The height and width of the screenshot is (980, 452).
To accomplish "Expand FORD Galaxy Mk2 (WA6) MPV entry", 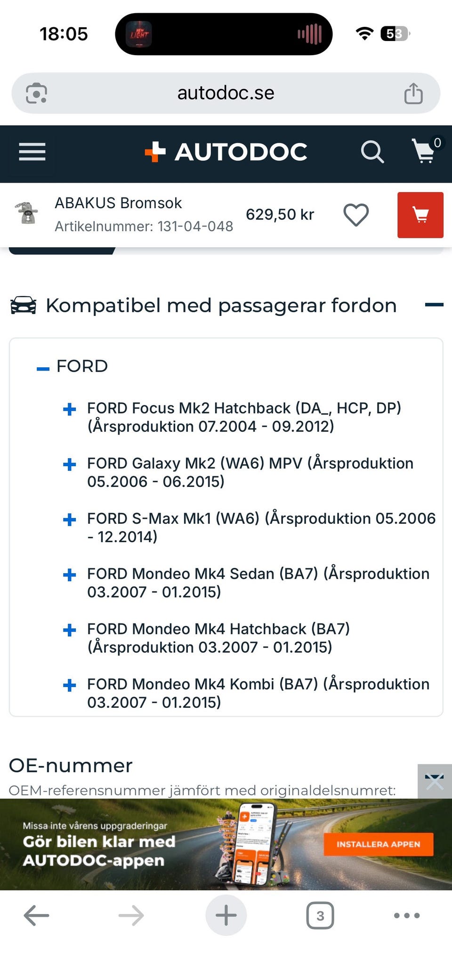I will [70, 464].
